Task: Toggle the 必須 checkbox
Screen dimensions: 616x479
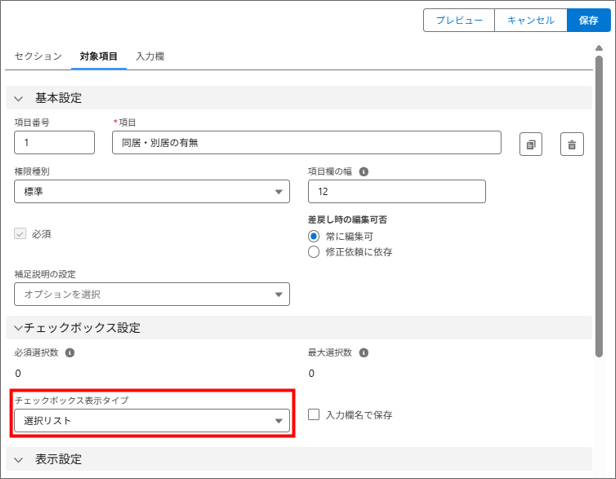Action: 20,234
